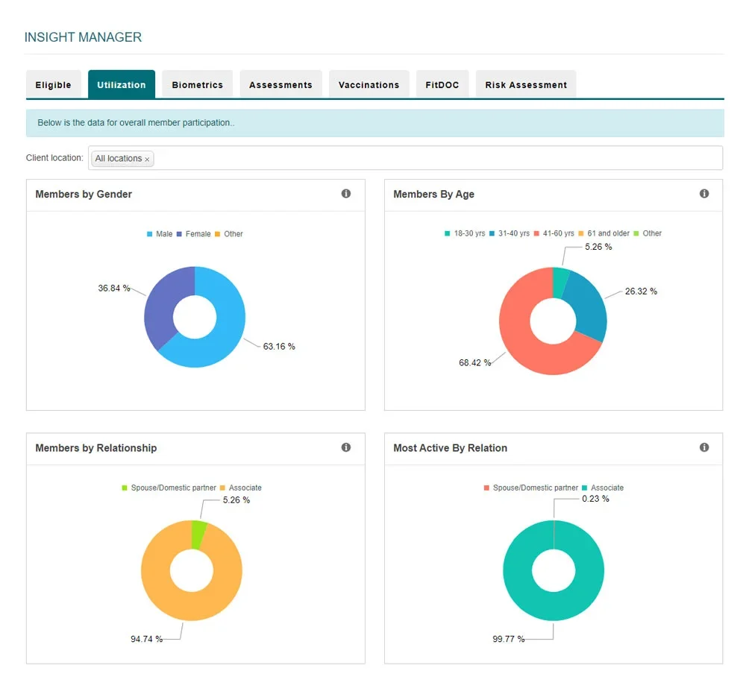Click the info icon on Members by Relationship card

point(346,447)
